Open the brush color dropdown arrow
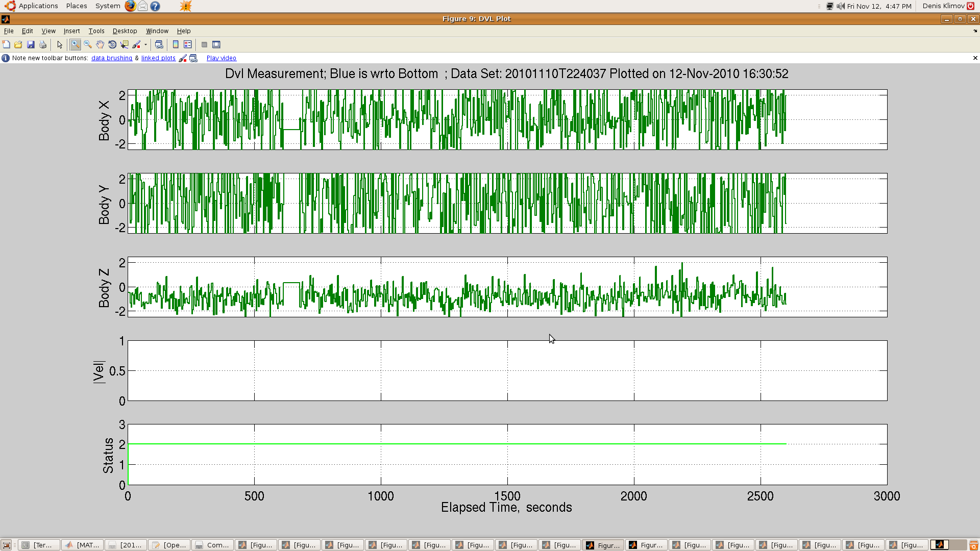Viewport: 980px width, 551px height. (145, 45)
